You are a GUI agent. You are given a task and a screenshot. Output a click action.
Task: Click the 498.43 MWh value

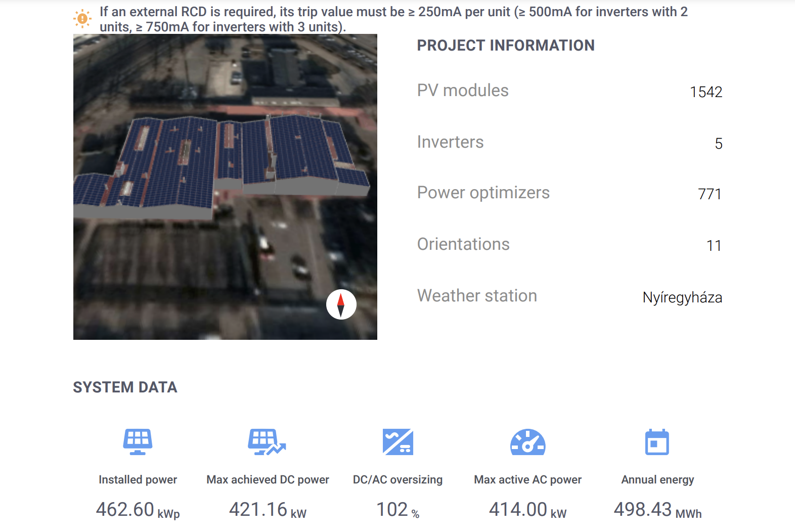pyautogui.click(x=657, y=510)
